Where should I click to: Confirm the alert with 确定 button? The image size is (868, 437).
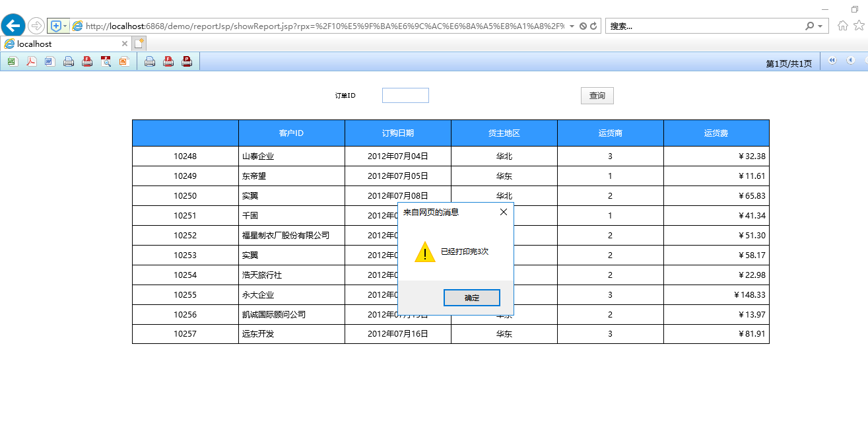coord(471,298)
